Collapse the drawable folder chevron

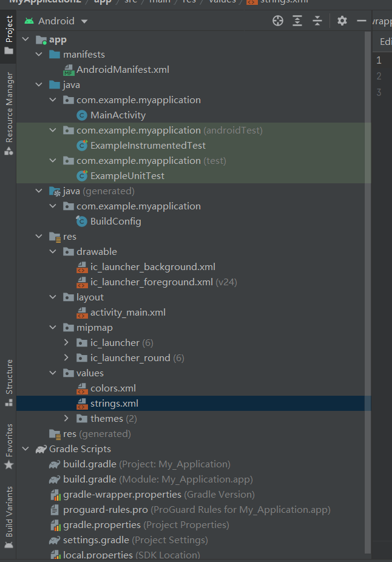(x=53, y=252)
